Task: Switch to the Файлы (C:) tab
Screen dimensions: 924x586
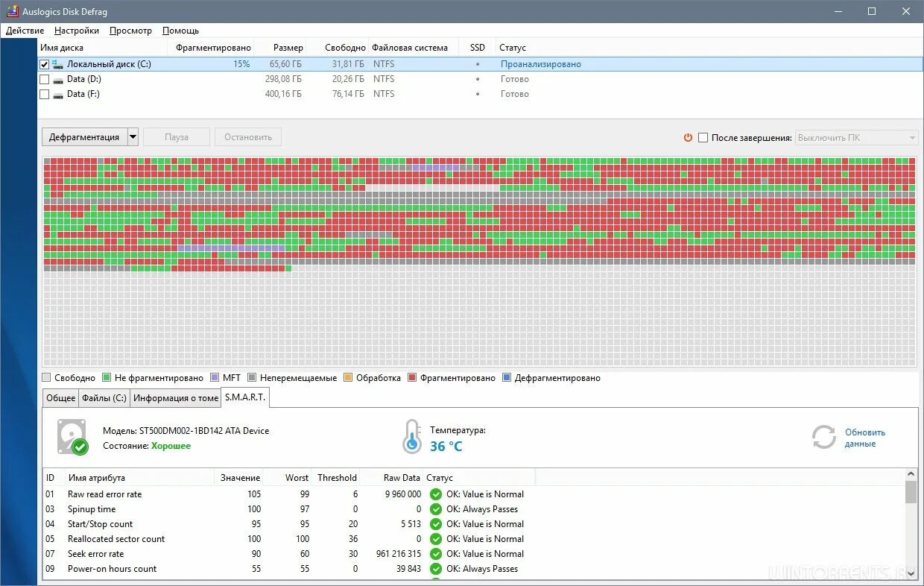Action: [x=104, y=398]
